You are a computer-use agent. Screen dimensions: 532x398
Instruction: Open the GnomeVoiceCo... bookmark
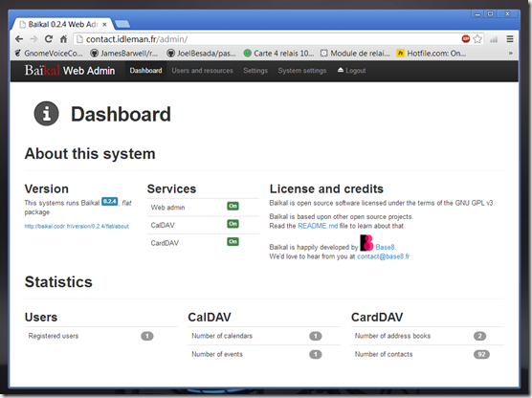[49, 54]
